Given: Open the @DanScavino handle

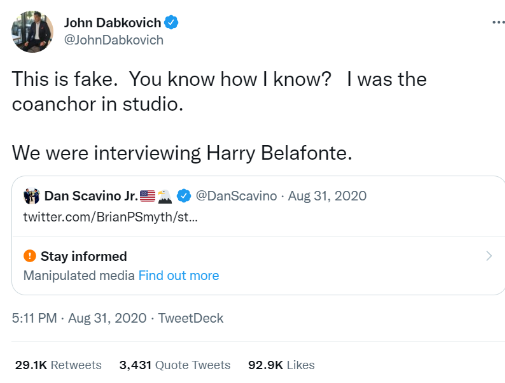Looking at the screenshot, I should point(236,196).
